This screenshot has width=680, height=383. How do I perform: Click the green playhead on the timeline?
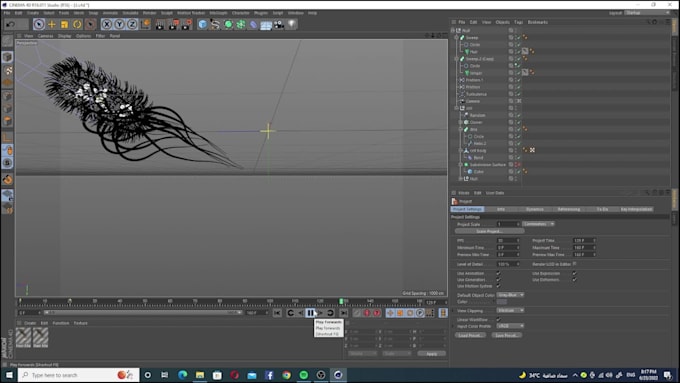click(341, 301)
